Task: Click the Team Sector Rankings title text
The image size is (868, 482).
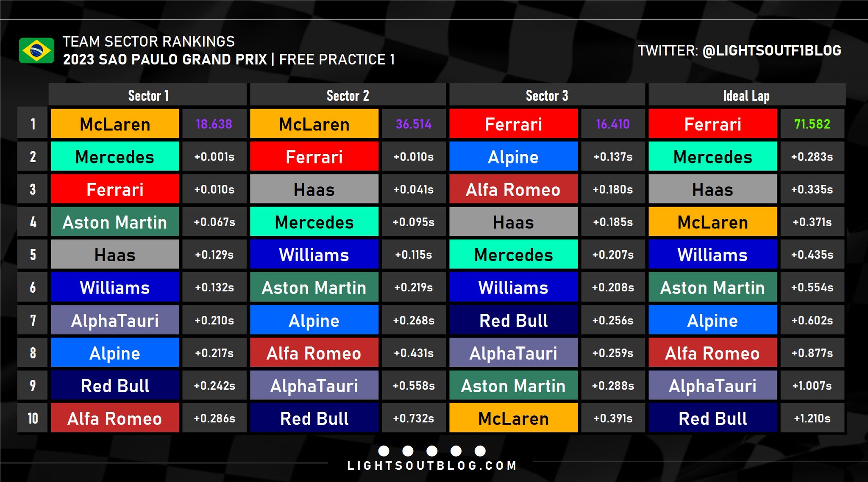Action: tap(148, 42)
